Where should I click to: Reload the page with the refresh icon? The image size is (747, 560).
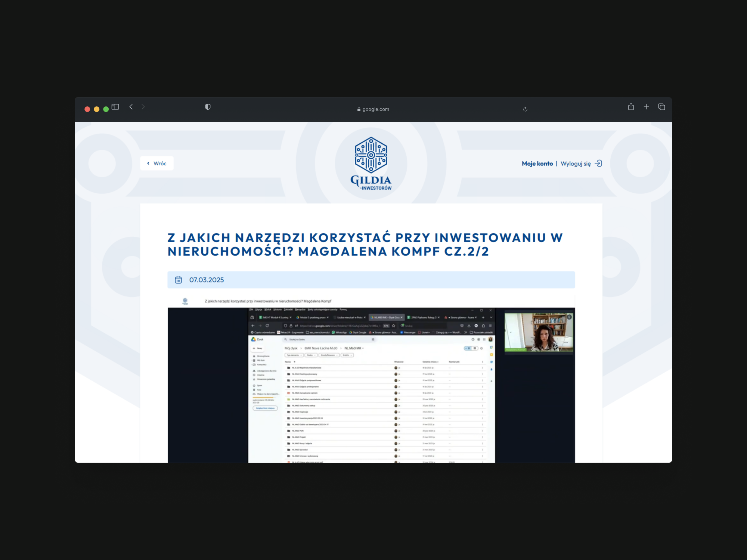[x=525, y=109]
